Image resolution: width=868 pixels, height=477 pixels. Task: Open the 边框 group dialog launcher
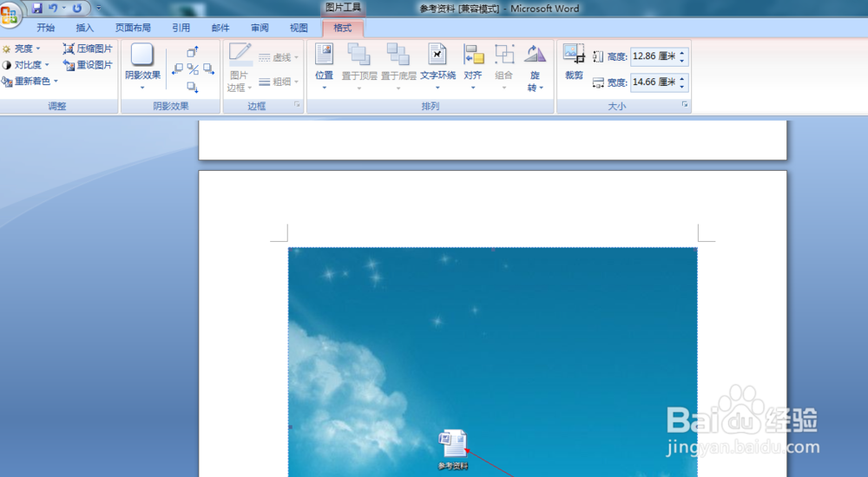click(297, 104)
